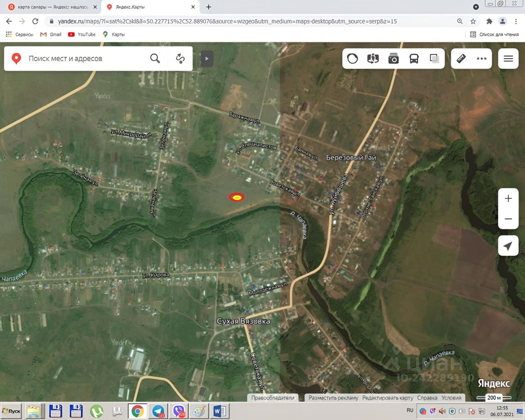Open 'Список для чтения' reading list
This screenshot has width=525, height=420.
[x=494, y=34]
